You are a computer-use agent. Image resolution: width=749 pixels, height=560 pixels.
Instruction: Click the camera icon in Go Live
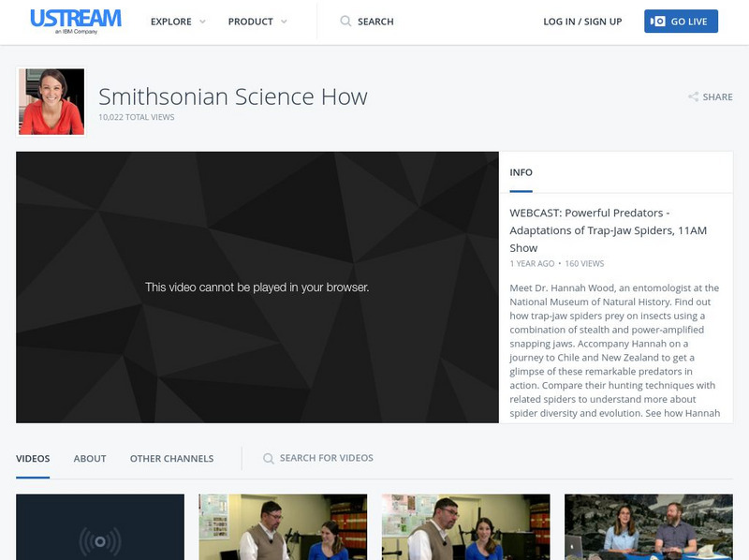657,21
